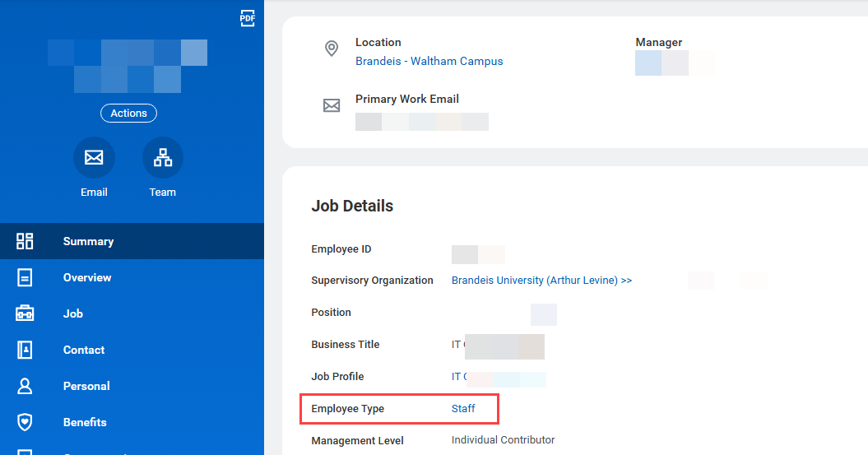
Task: Select the Location label
Action: [378, 42]
